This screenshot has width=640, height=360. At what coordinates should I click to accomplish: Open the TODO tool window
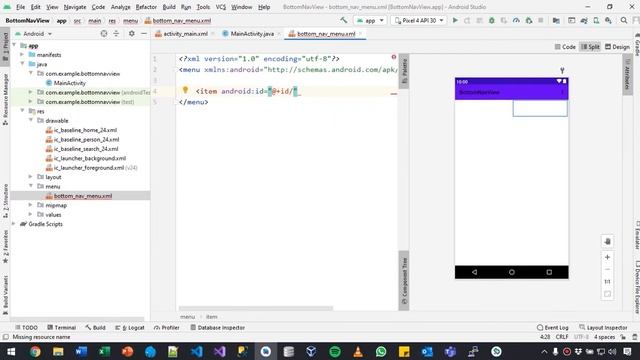point(26,327)
